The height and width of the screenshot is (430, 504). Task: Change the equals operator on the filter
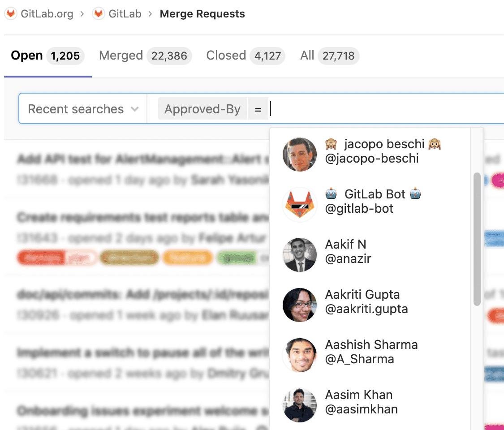click(x=258, y=108)
